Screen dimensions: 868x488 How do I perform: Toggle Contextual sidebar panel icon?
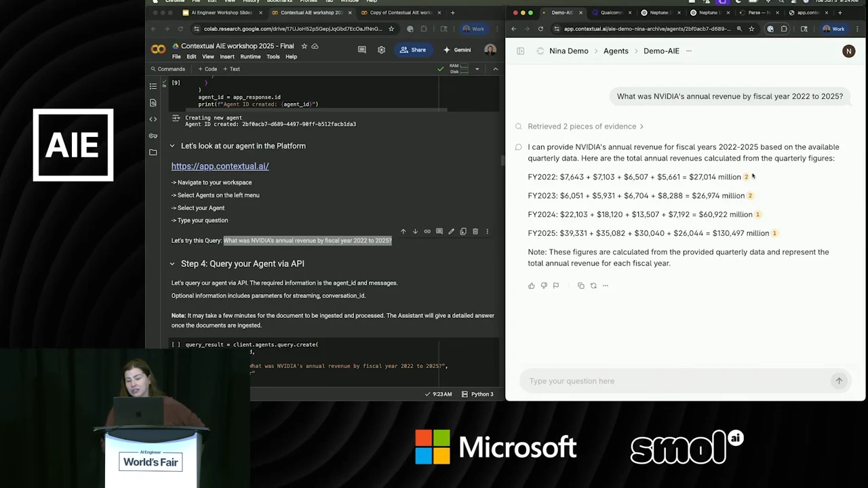pyautogui.click(x=521, y=51)
